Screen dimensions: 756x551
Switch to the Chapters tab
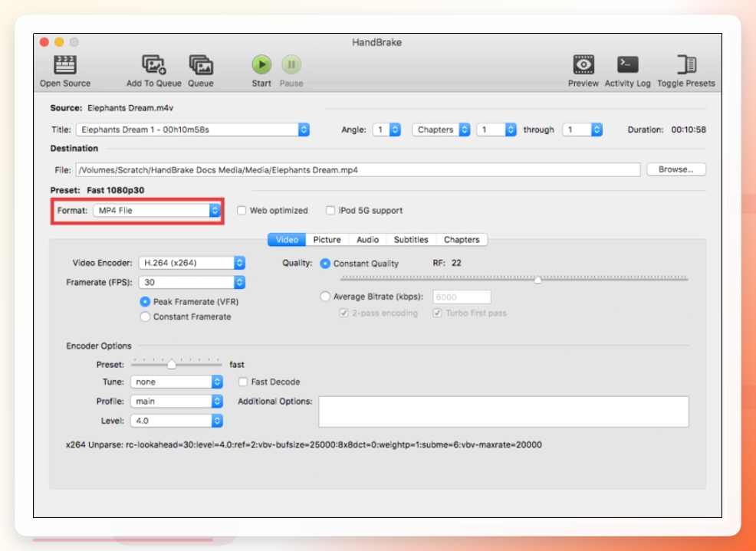(462, 240)
